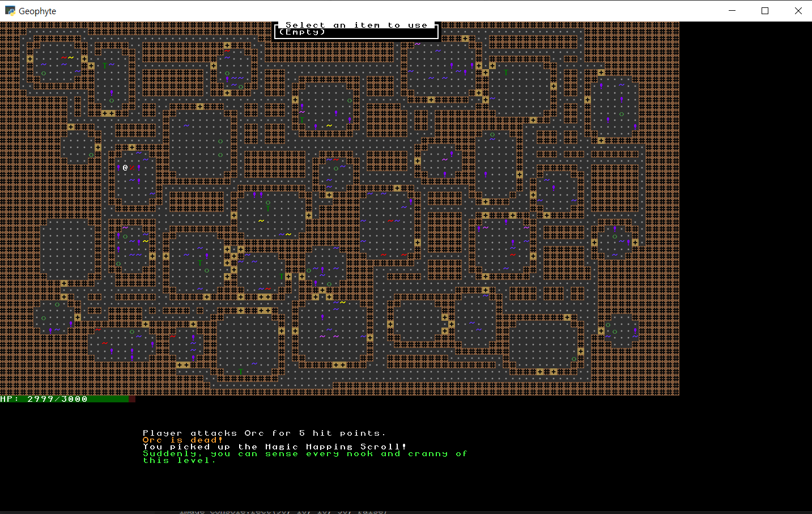
Task: Click the HP: 2999/3000 readout
Action: tap(44, 399)
